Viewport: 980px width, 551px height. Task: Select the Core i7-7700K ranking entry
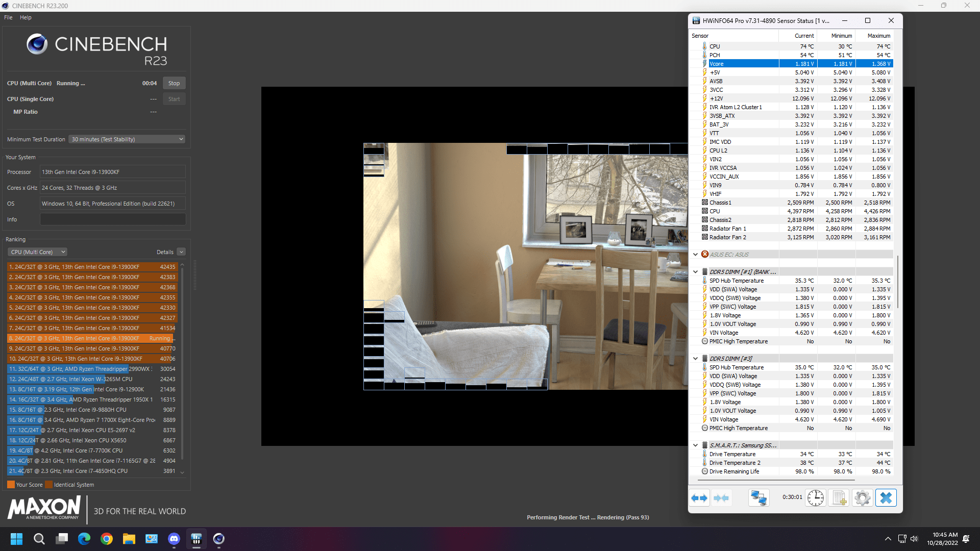92,450
